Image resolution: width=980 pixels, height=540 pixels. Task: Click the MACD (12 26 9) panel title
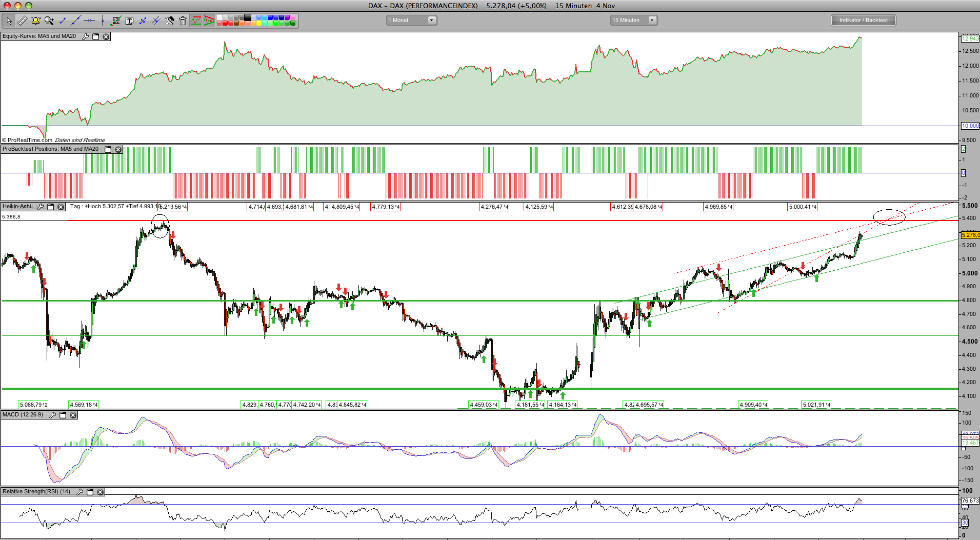(23, 415)
